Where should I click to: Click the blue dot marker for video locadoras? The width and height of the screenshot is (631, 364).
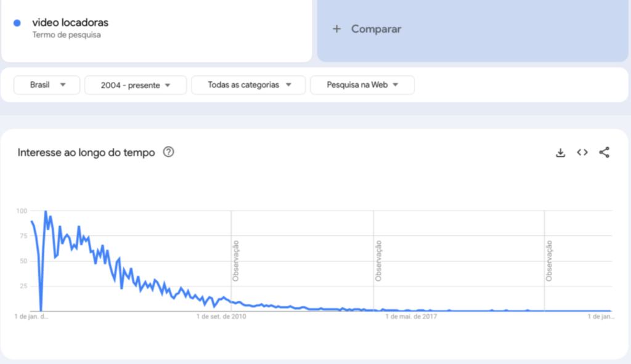(x=17, y=22)
